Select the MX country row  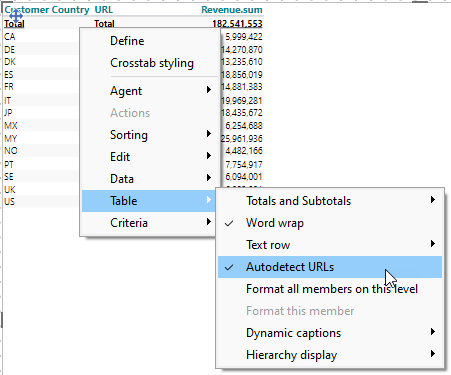click(x=11, y=126)
